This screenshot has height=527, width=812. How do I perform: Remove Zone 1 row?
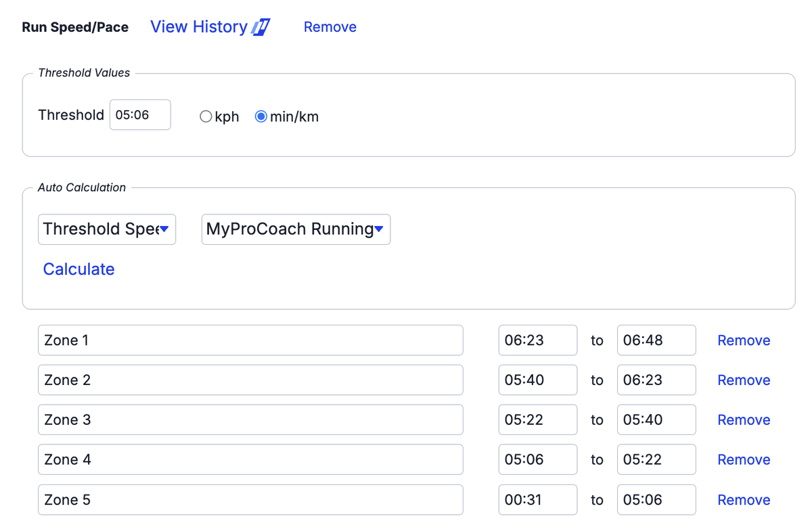click(744, 340)
